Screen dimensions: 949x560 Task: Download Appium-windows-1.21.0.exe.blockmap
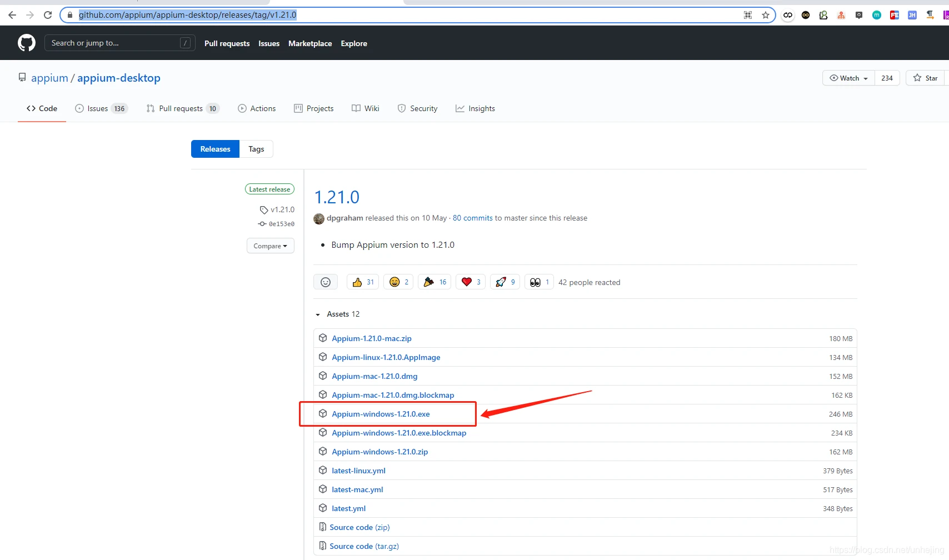[399, 433]
